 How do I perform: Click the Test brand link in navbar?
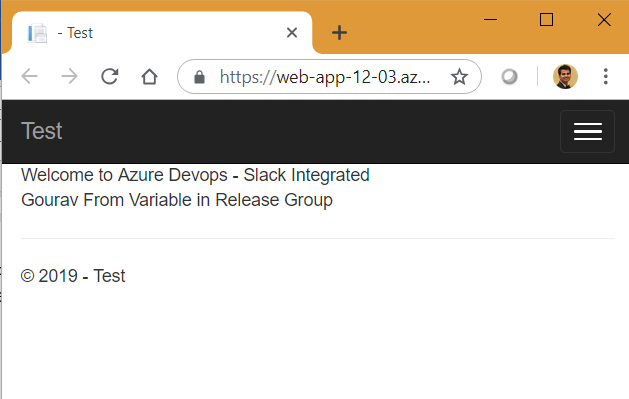pyautogui.click(x=42, y=131)
